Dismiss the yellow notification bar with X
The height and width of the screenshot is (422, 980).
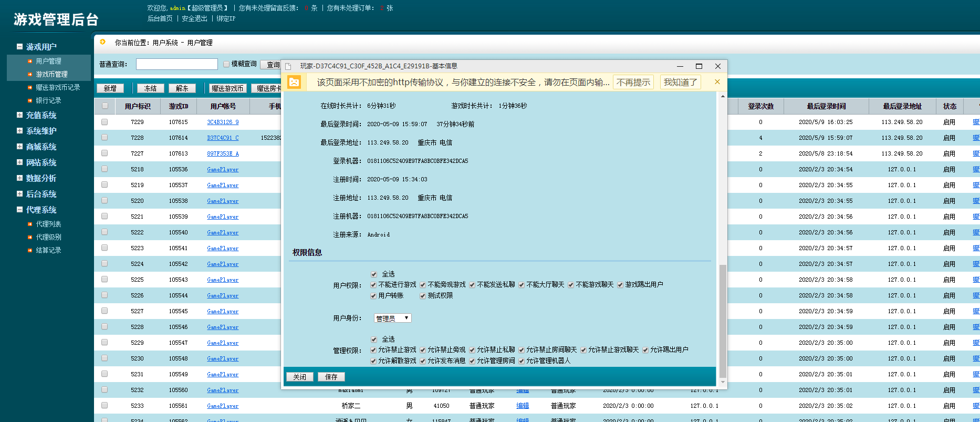[717, 82]
